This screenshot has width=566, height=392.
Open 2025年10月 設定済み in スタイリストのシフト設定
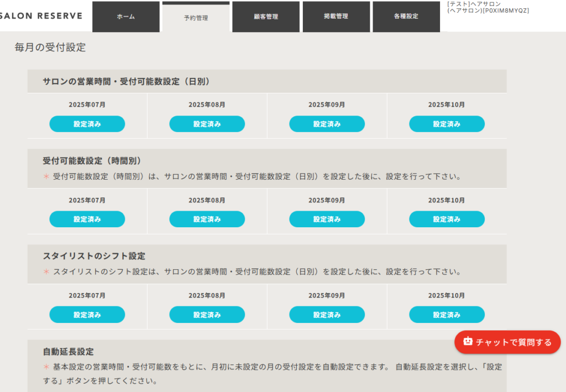click(x=447, y=315)
